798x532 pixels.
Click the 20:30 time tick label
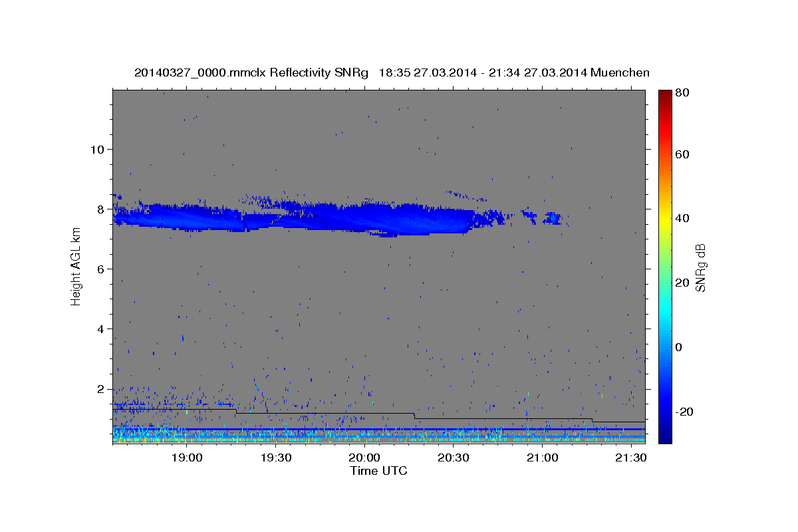(454, 458)
